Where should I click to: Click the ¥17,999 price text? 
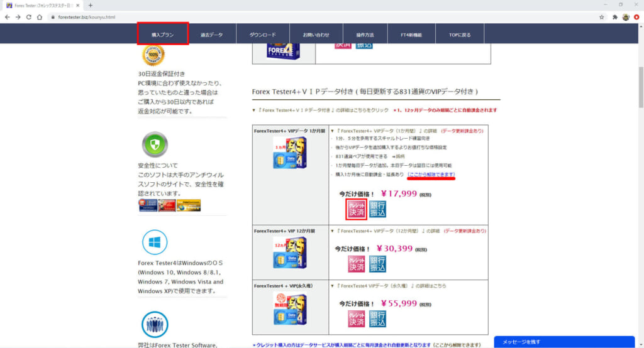(399, 193)
